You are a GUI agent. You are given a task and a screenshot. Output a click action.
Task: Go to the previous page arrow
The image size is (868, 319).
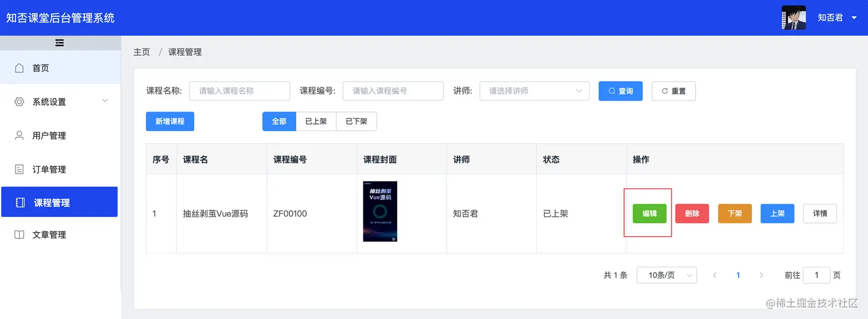715,275
